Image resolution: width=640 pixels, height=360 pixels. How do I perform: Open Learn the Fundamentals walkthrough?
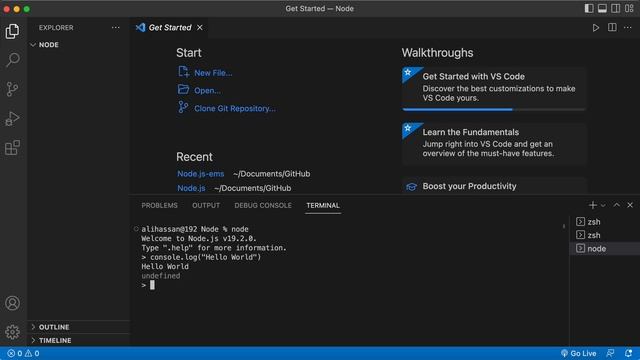(x=494, y=144)
